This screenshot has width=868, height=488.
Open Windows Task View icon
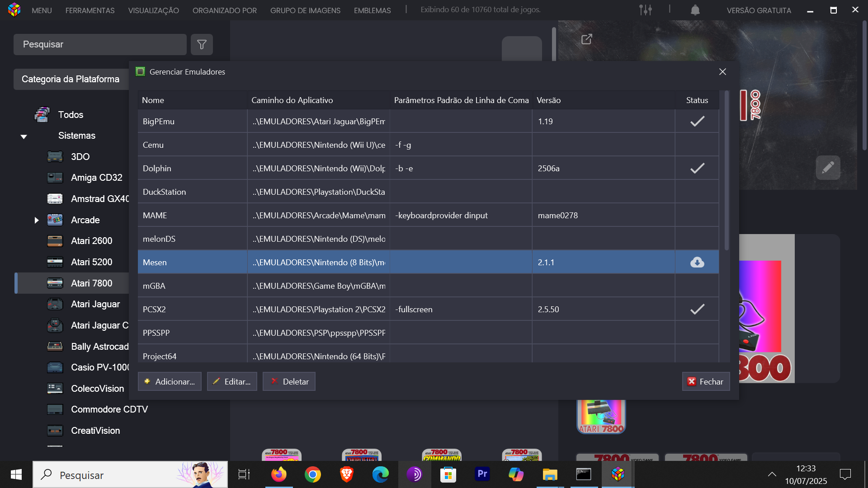(244, 474)
